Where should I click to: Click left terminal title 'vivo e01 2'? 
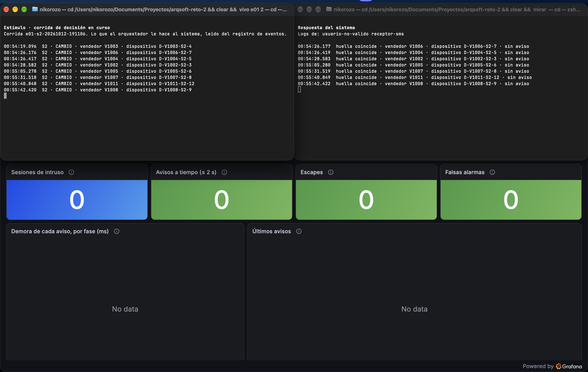click(x=251, y=10)
